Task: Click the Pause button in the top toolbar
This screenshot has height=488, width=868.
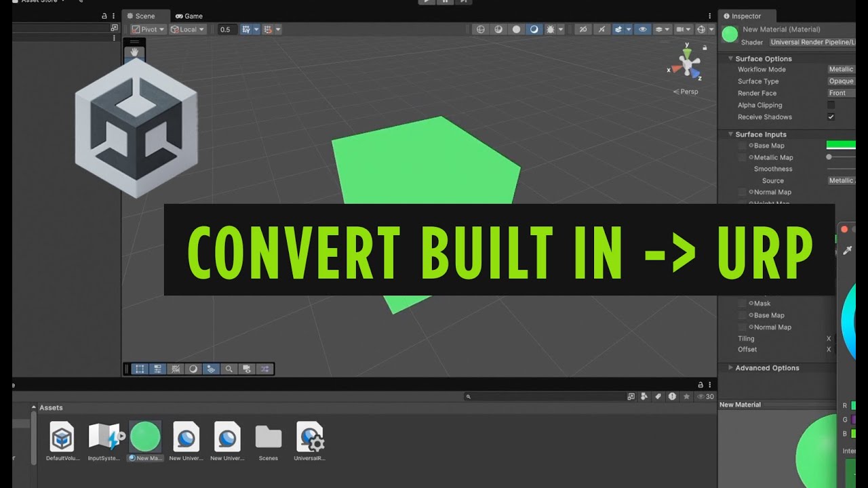Action: 444,2
